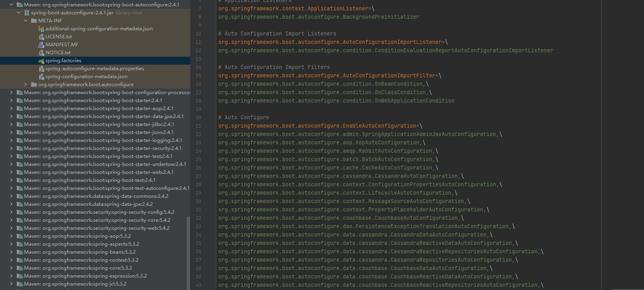Click the library icon of spring-boot-test:2.4.1
Screen dimensions: 644x290
tap(20, 180)
